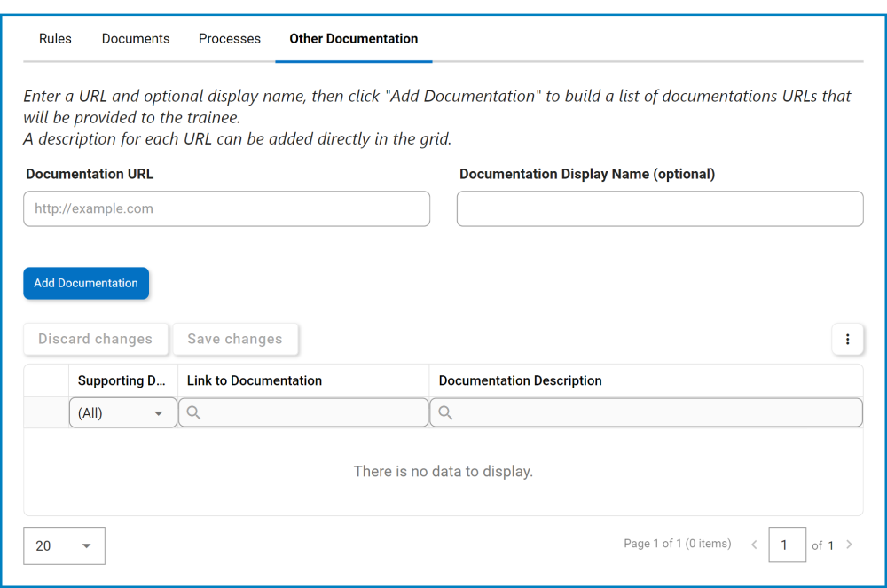The image size is (887, 588).
Task: Open the grid's three-dot options menu
Action: click(847, 339)
